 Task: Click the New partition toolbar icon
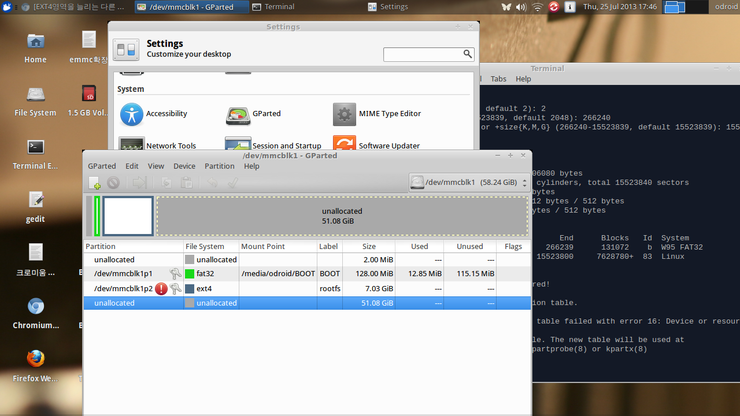pos(95,183)
